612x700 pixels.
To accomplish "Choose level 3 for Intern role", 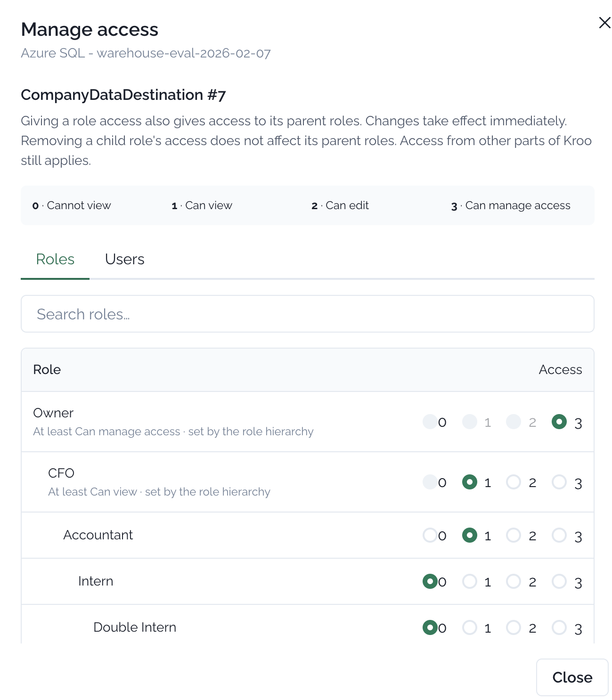I will click(x=559, y=581).
